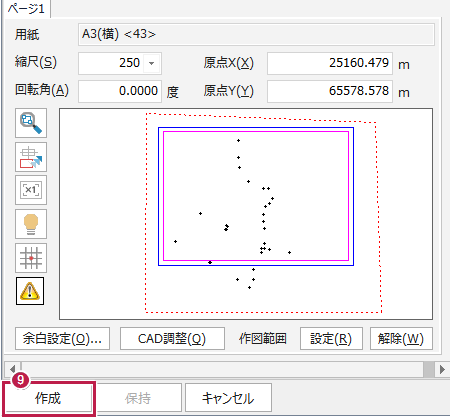Toggle the grid display icon
This screenshot has width=450, height=419.
pos(31,258)
